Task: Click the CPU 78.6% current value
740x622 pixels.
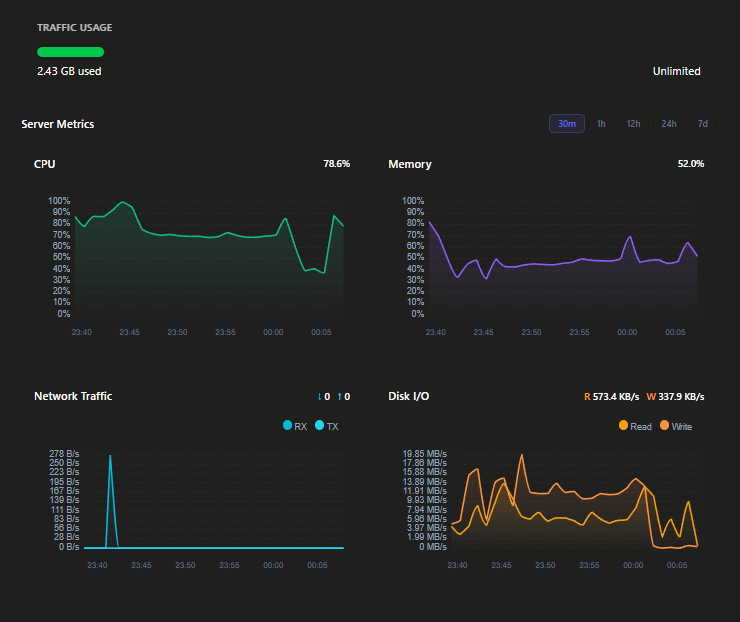Action: click(x=336, y=164)
